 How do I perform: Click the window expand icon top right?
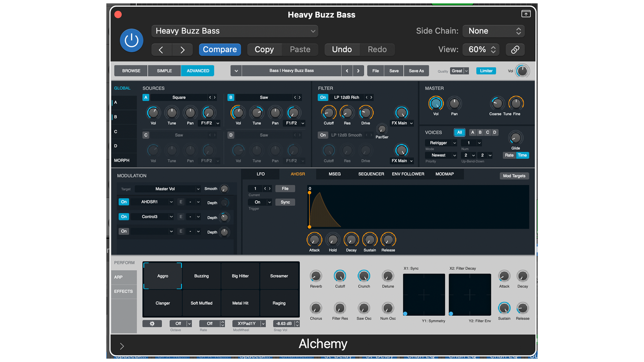click(526, 14)
